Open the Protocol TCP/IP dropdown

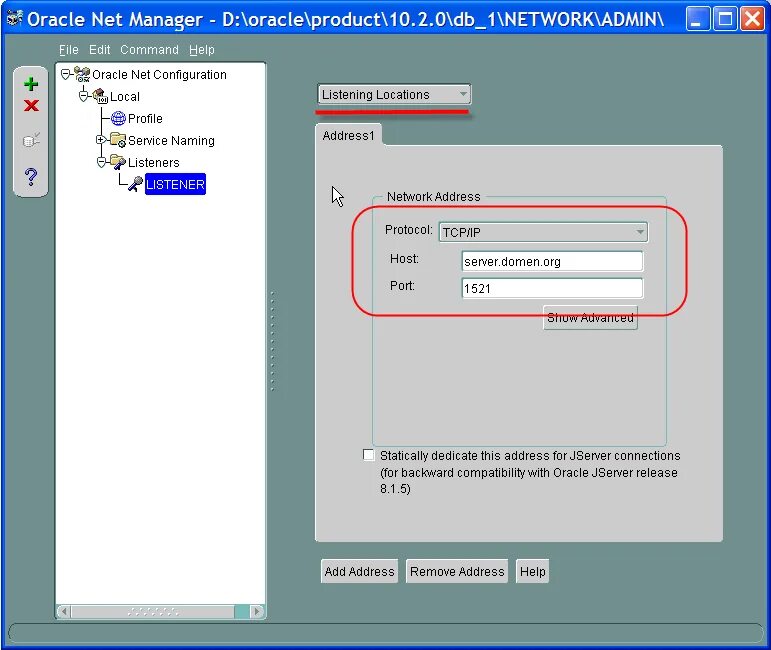click(x=543, y=232)
